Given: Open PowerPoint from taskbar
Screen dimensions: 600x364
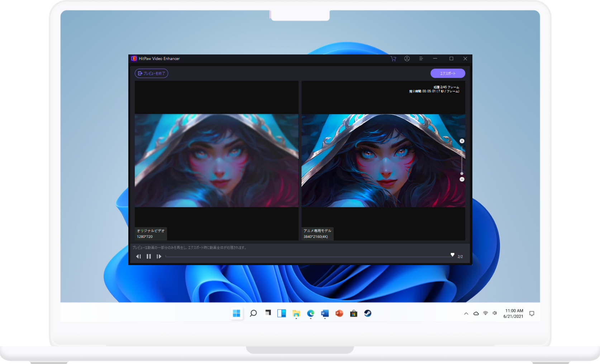Looking at the screenshot, I should (339, 313).
